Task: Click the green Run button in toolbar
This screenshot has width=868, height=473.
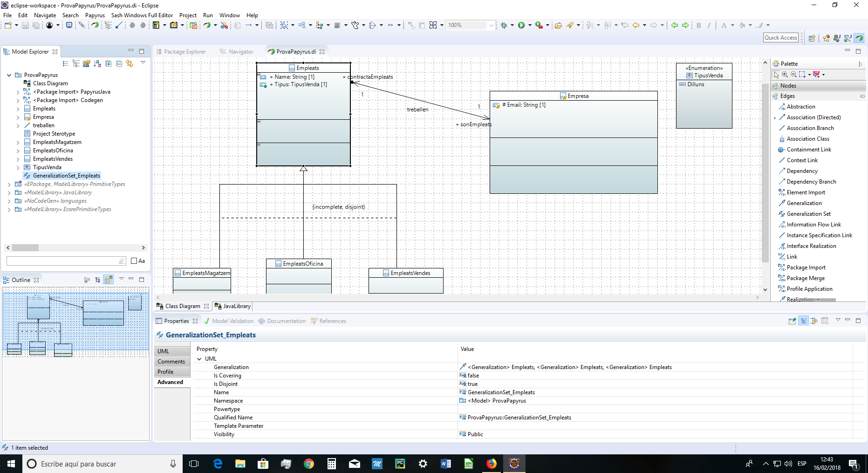Action: [x=521, y=25]
